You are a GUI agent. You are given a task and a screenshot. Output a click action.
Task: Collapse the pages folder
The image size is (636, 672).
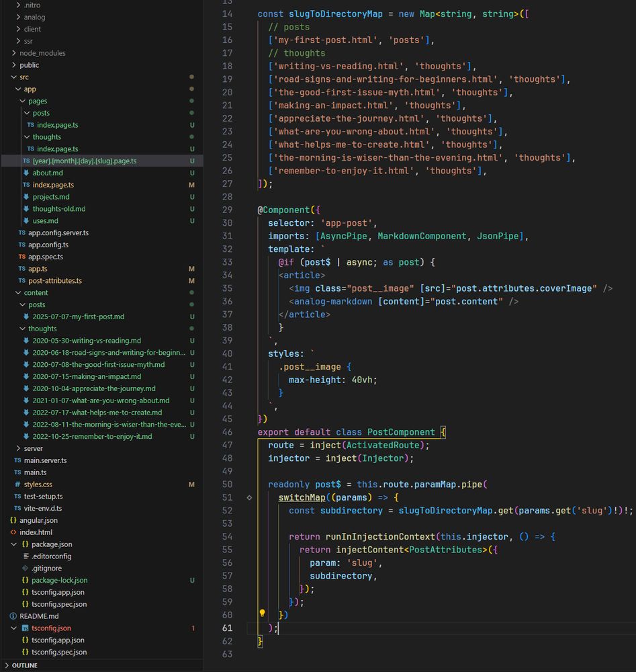[22, 101]
